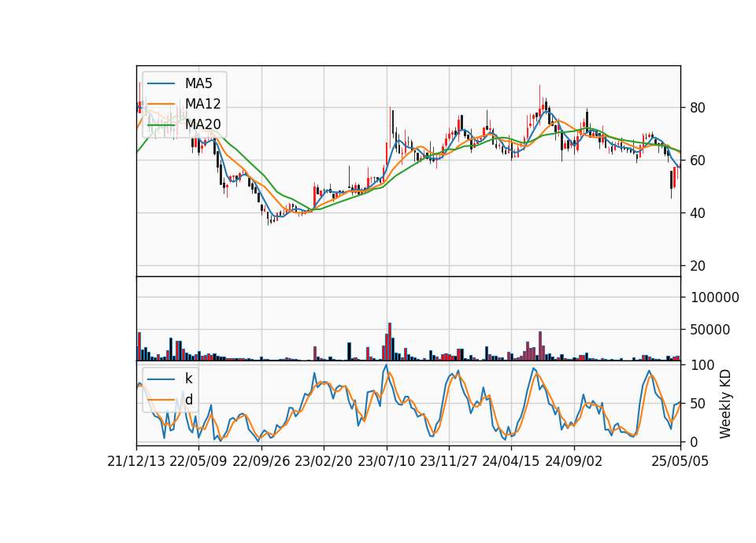This screenshot has width=756, height=543.
Task: Click the price axis value 40
Action: (697, 213)
